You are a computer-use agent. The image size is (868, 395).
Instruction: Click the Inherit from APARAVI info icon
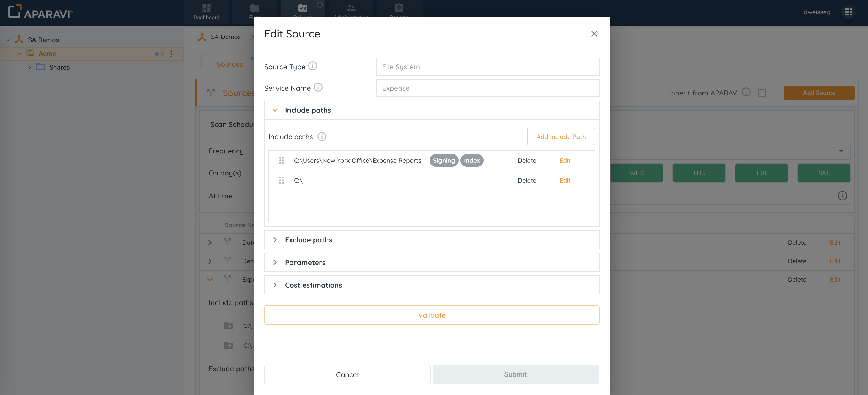click(x=746, y=92)
